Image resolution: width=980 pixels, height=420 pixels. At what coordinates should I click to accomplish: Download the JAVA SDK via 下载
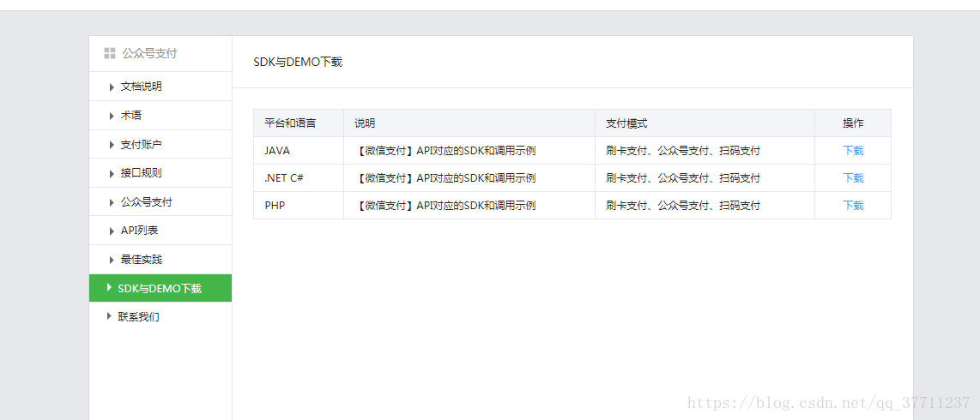(x=853, y=150)
